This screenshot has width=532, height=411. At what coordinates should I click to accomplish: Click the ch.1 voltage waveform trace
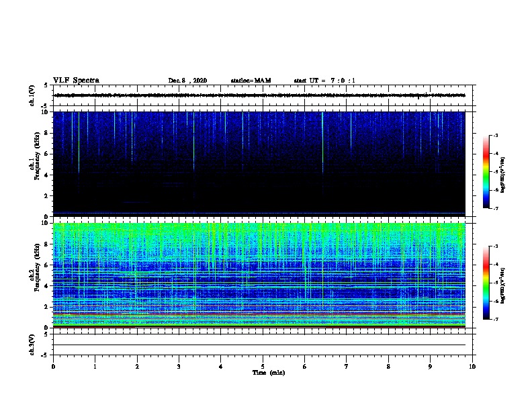[259, 95]
